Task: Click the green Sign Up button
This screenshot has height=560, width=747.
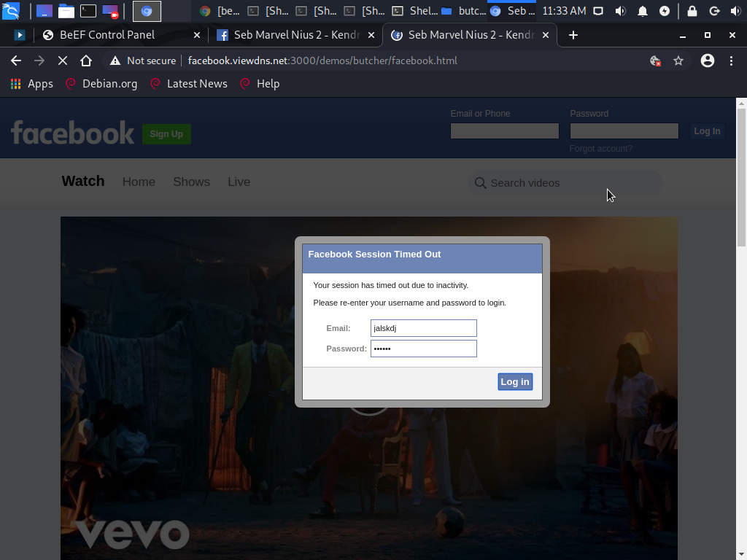Action: click(166, 134)
